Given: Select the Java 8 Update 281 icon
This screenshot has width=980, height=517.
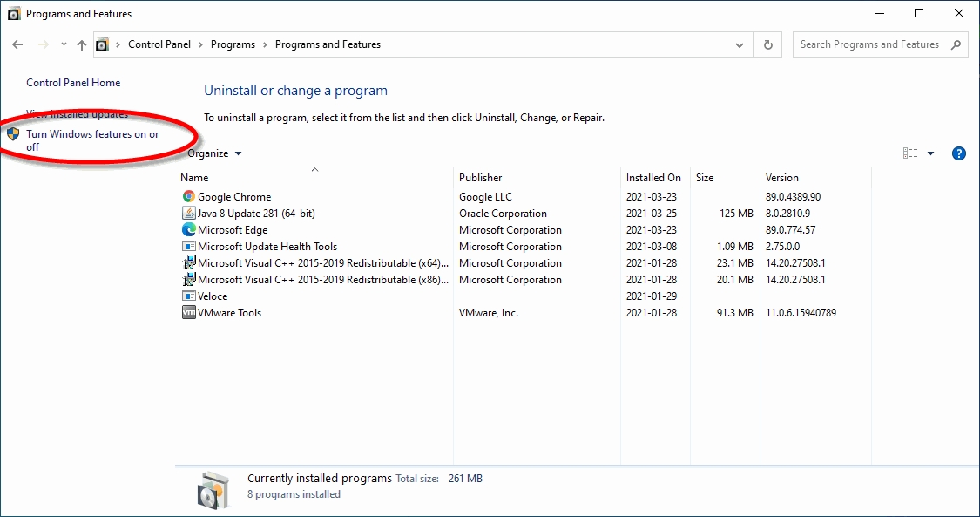Looking at the screenshot, I should pos(189,214).
